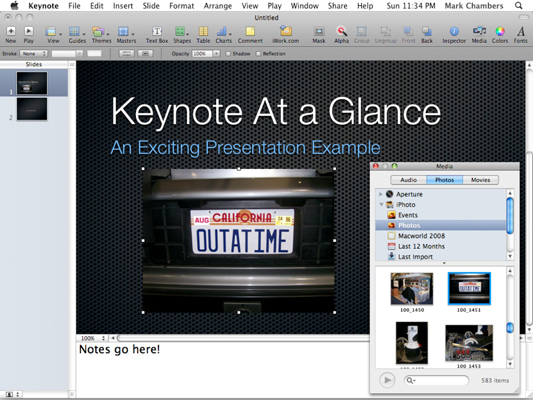This screenshot has width=533, height=400.
Task: Select photo thumbnail 100_1450
Action: 412,289
